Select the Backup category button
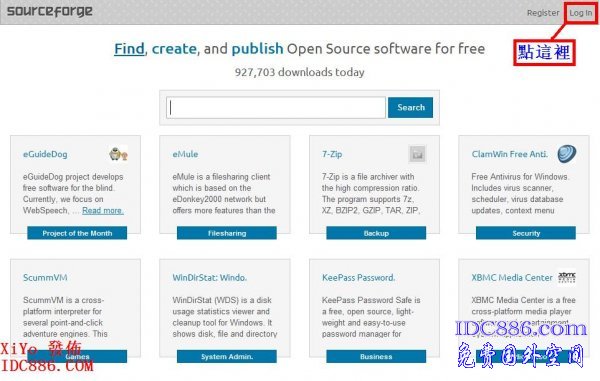The height and width of the screenshot is (381, 600). [x=376, y=233]
